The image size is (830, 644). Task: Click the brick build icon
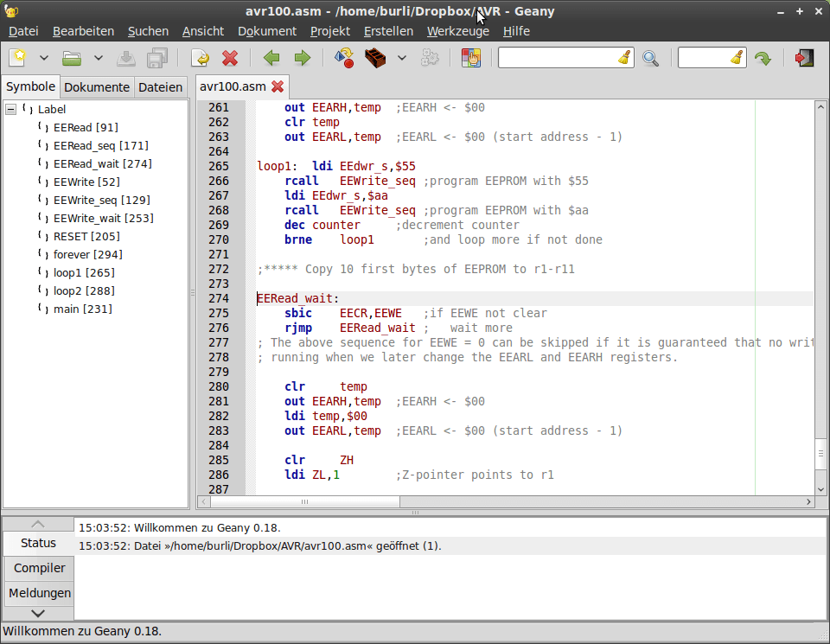click(x=374, y=58)
